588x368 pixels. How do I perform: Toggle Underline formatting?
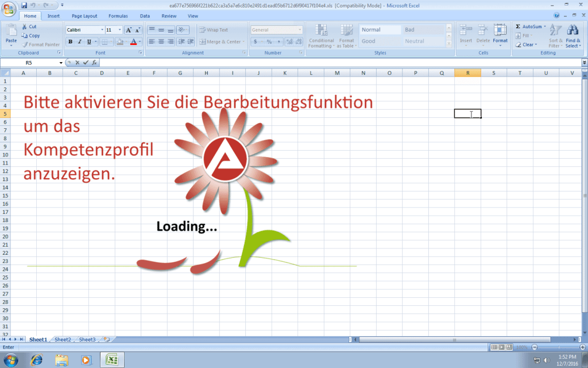point(89,41)
